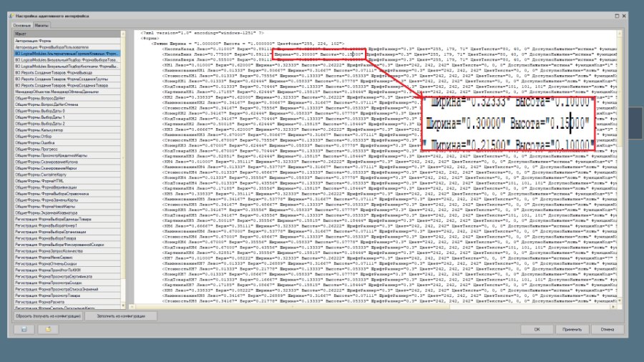Image resolution: width=644 pixels, height=362 pixels.
Task: Select ОбщиеФормы.ВопросДаНет row
Action: (67, 98)
